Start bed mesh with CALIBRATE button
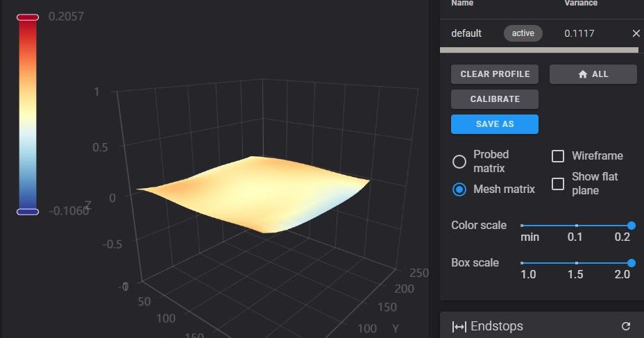The image size is (644, 338). tap(495, 99)
